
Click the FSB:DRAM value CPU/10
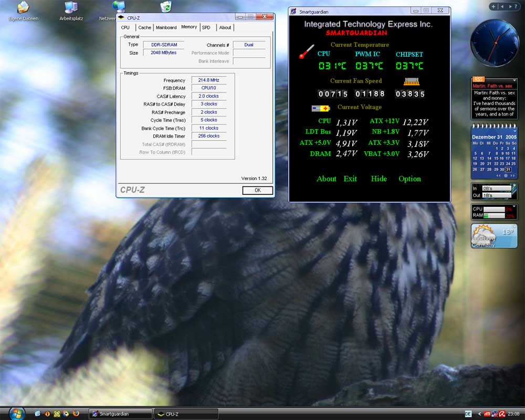point(208,88)
